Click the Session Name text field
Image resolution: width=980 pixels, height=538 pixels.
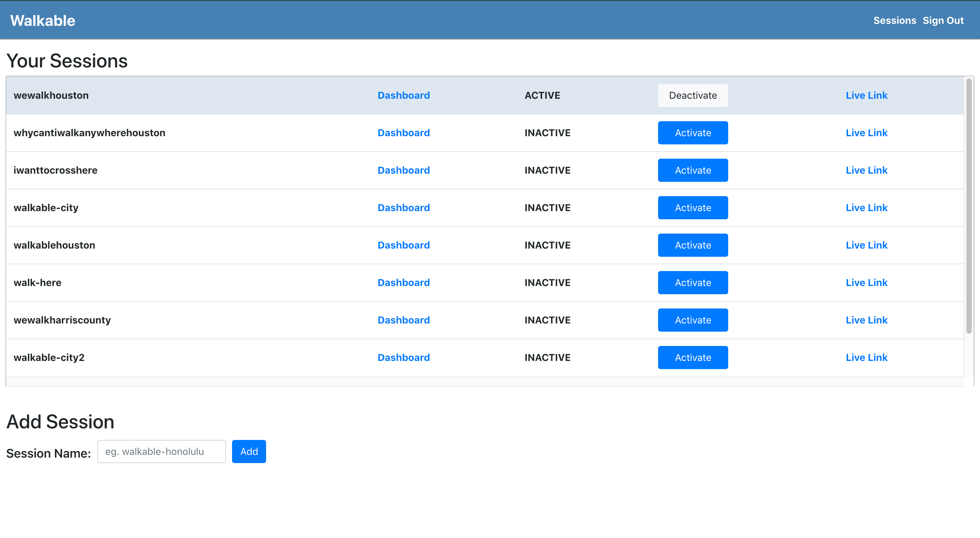tap(161, 452)
